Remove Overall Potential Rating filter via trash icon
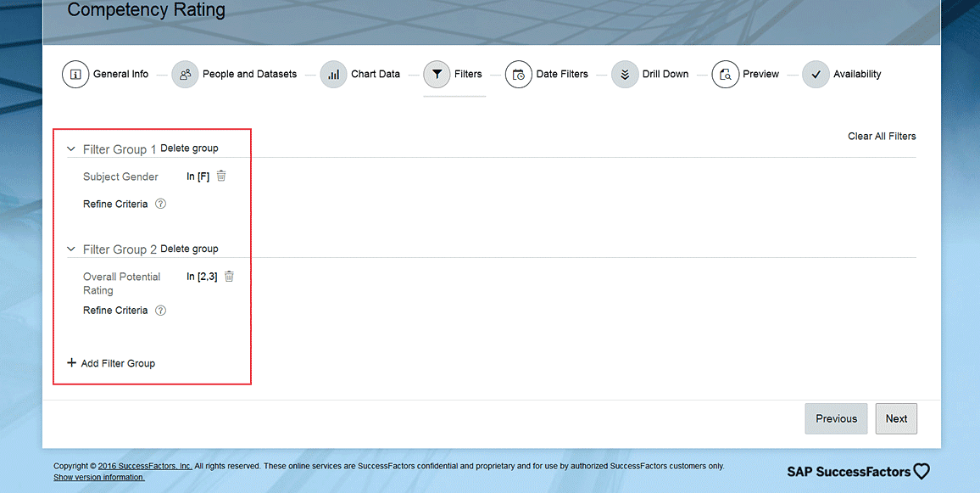Image resolution: width=980 pixels, height=493 pixels. [x=229, y=277]
